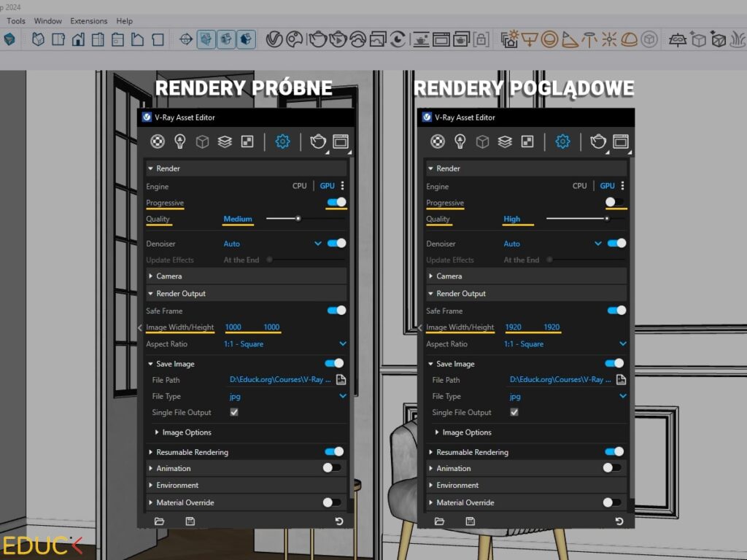Uncheck Single File Output in the Rendery Próbne panel
This screenshot has height=560, width=747.
coord(234,413)
